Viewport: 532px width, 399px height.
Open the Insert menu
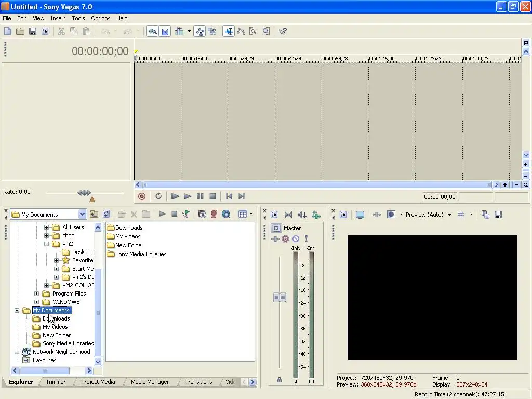coord(58,18)
